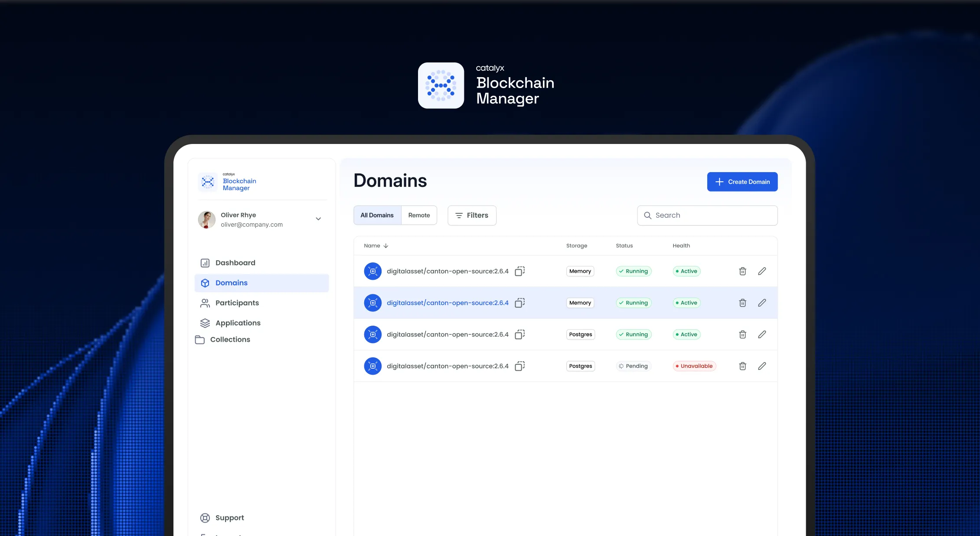This screenshot has width=980, height=536.
Task: Open the highlighted domain link
Action: pos(448,303)
